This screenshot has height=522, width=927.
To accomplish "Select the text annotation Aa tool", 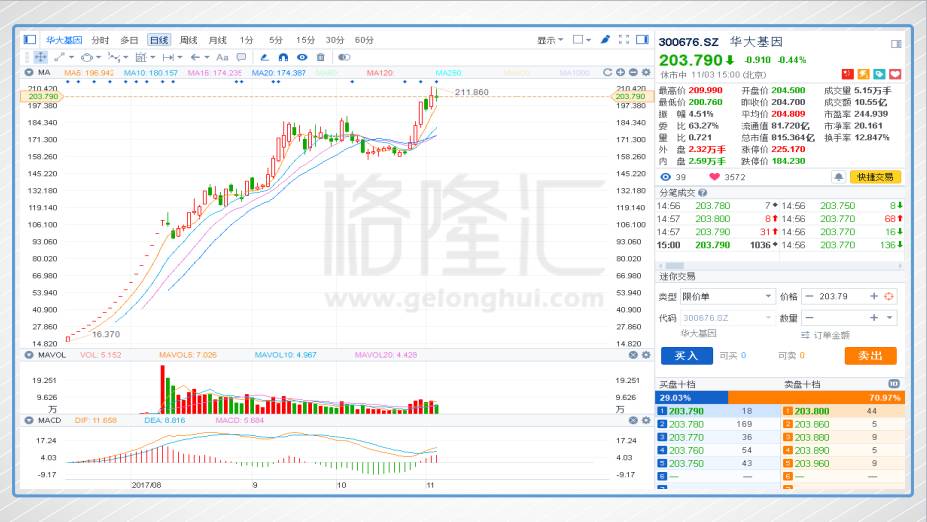I will [x=222, y=57].
